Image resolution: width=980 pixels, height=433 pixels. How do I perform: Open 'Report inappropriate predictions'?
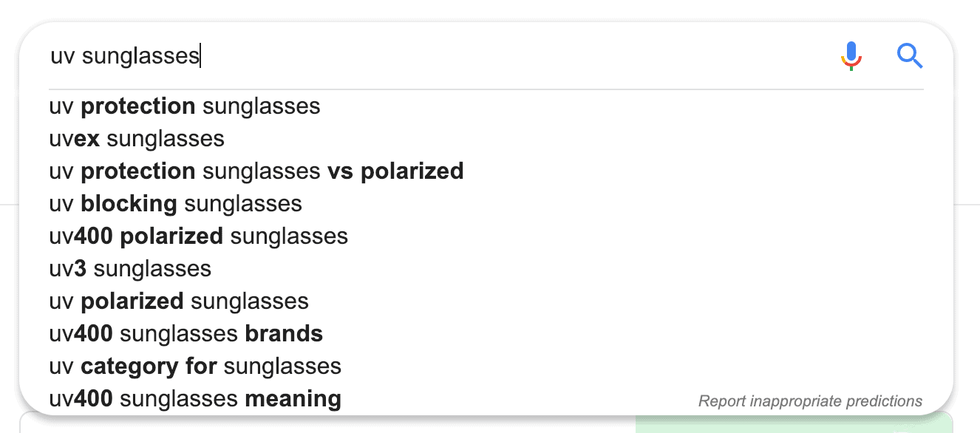[x=810, y=401]
